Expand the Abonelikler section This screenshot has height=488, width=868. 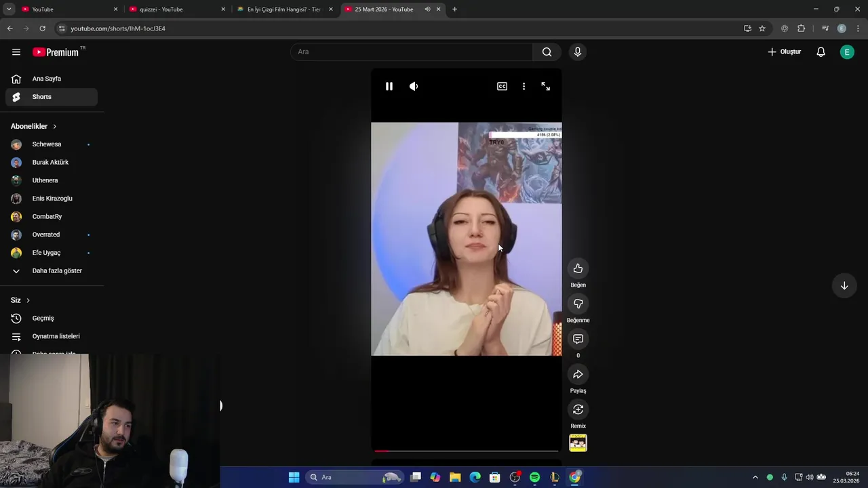34,127
